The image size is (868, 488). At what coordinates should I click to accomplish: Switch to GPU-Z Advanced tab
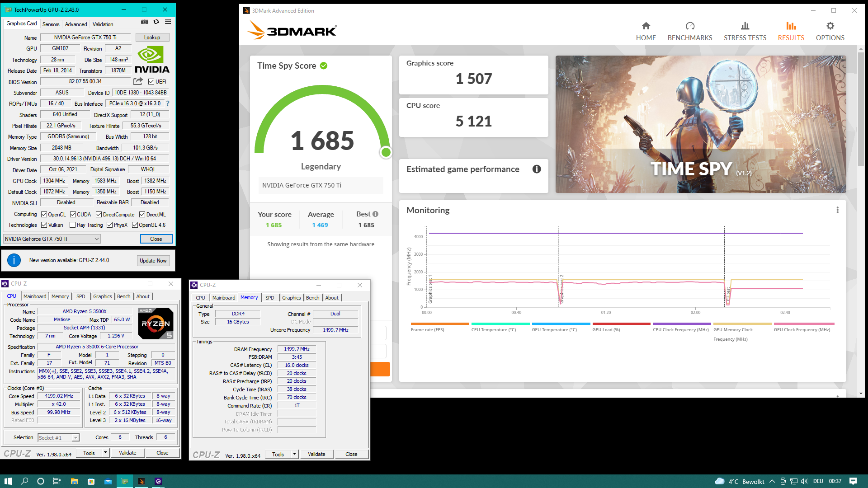click(x=75, y=24)
